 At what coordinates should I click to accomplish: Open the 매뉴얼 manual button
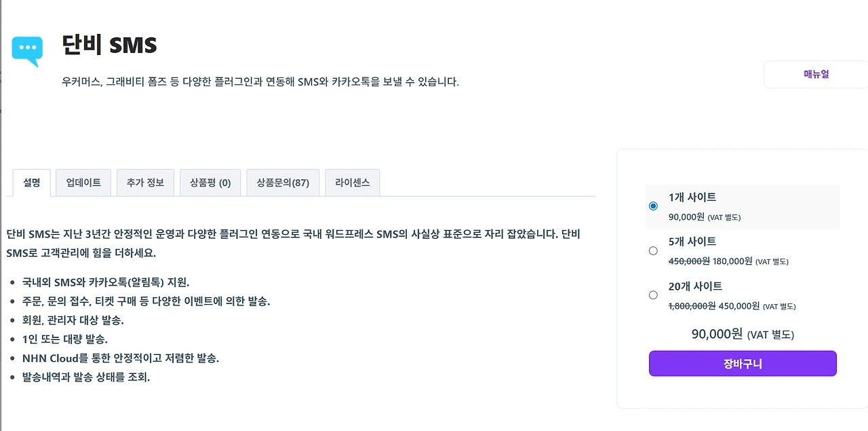tap(816, 74)
